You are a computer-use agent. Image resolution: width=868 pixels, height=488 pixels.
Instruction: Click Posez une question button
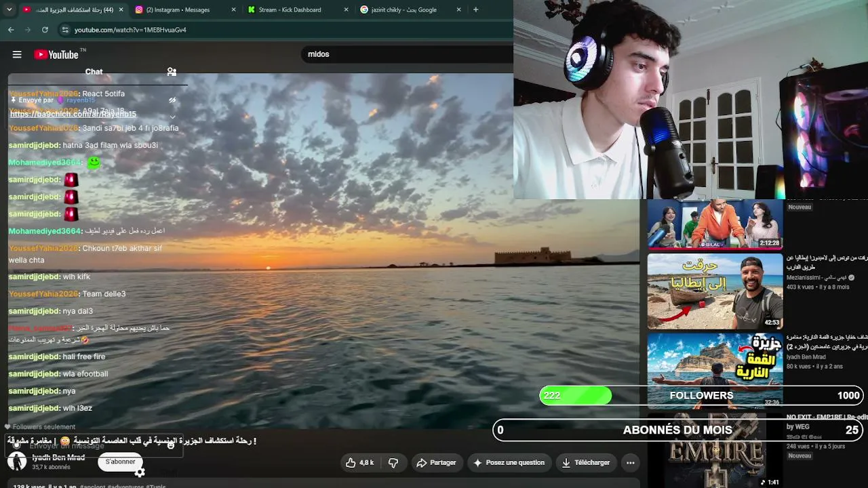tap(509, 463)
